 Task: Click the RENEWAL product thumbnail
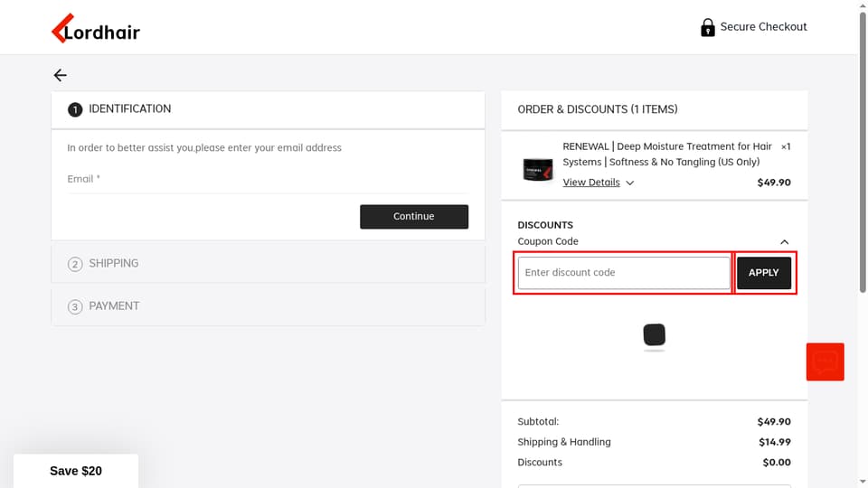537,168
